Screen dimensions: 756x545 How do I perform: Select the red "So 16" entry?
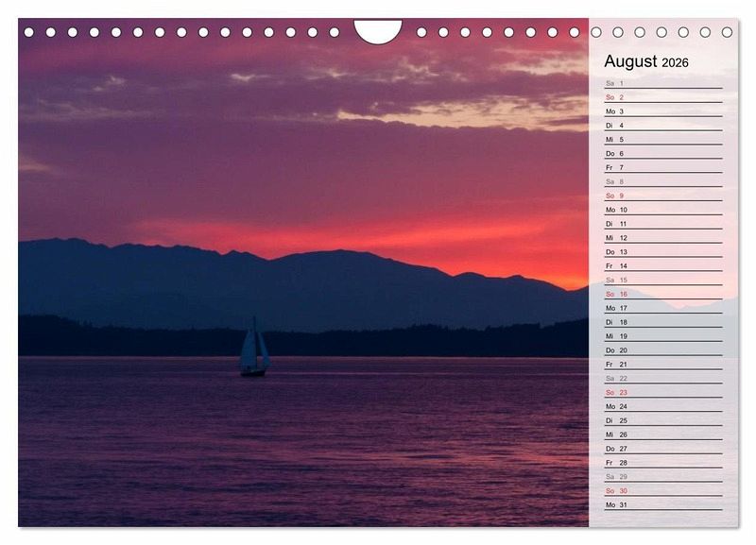[663, 294]
